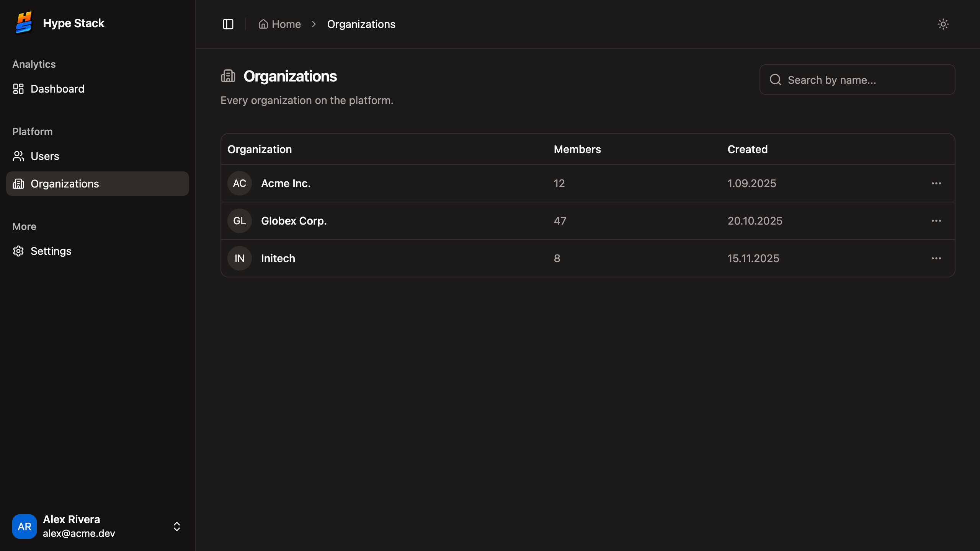
Task: Click the Organizations page heading
Action: [x=290, y=76]
